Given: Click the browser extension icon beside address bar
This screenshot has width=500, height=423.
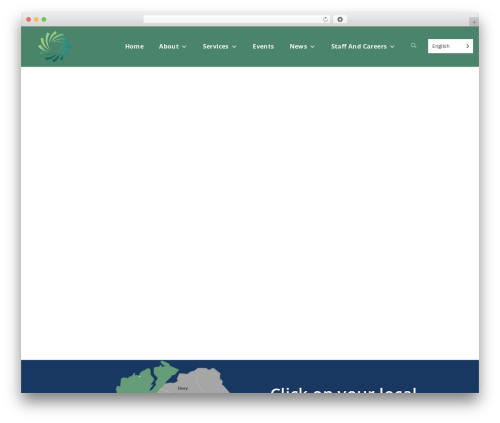Looking at the screenshot, I should (340, 19).
